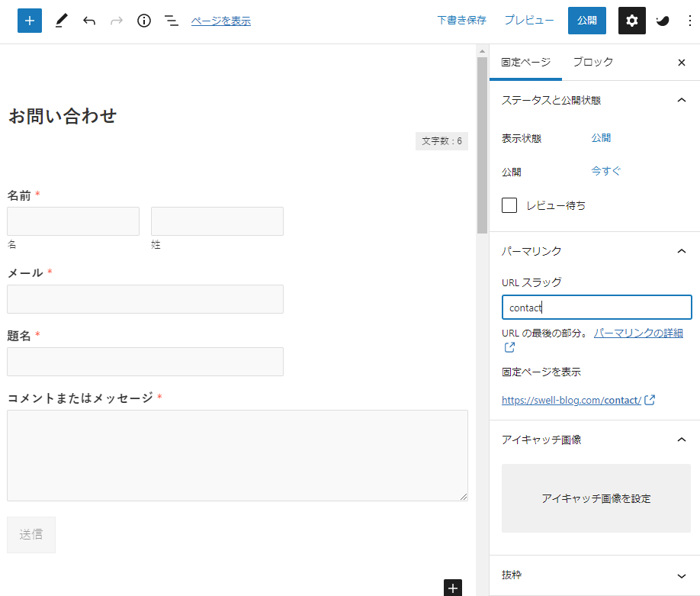Collapse the パーマリンク panel
The width and height of the screenshot is (700, 596).
[682, 251]
